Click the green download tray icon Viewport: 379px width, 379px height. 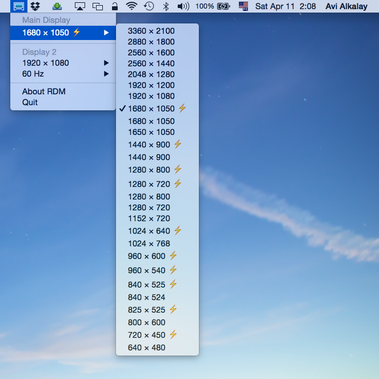(57, 6)
